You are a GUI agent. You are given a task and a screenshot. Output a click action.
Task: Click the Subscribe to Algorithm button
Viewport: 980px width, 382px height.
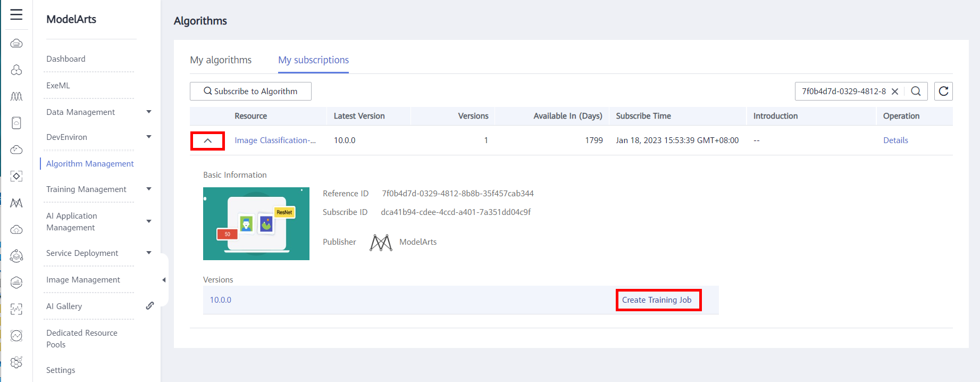250,91
